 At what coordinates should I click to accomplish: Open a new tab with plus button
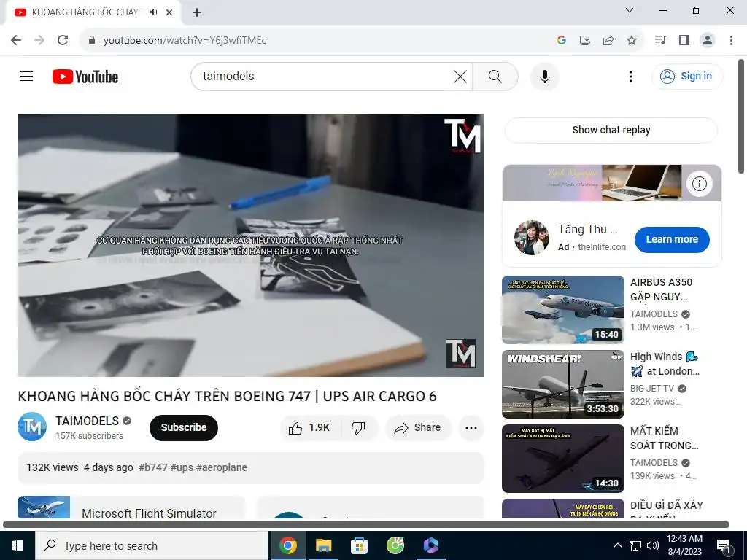(x=197, y=12)
